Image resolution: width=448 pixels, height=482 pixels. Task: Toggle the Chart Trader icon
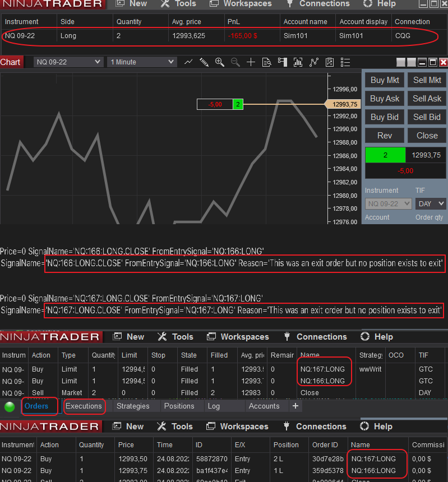(x=282, y=62)
